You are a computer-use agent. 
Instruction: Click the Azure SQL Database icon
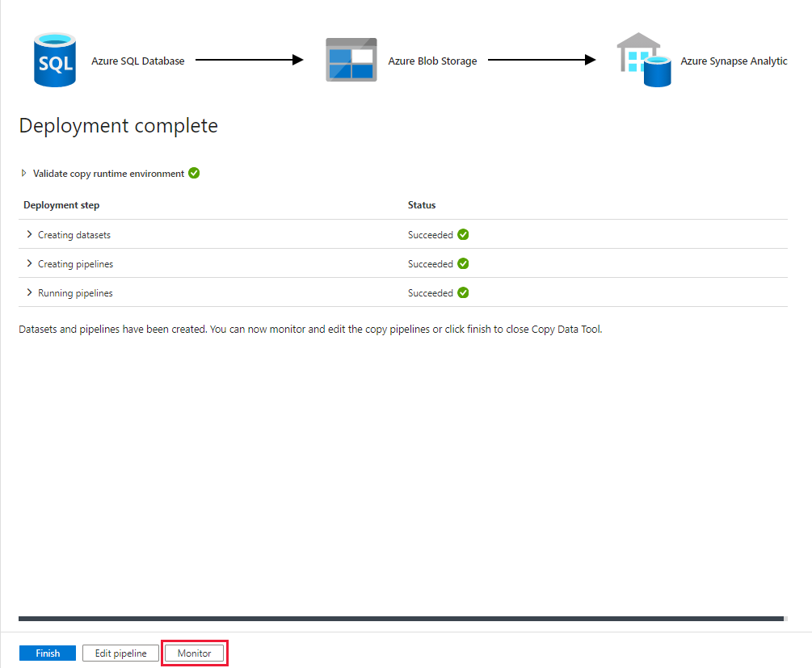(x=53, y=59)
